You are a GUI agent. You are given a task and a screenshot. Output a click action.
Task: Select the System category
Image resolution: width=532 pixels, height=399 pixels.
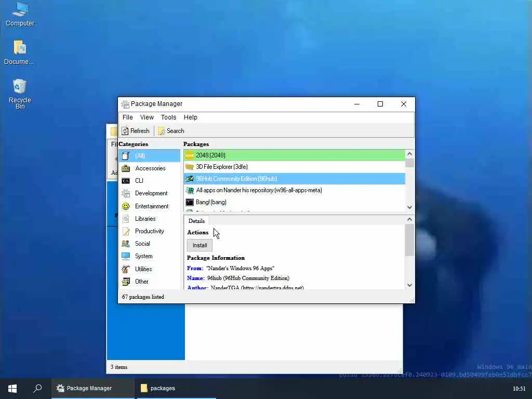(x=150, y=257)
